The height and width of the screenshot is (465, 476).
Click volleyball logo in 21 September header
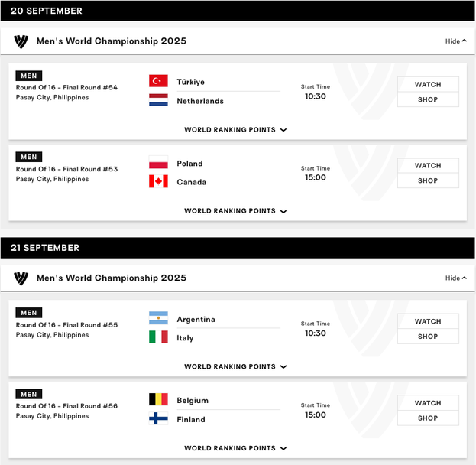tap(21, 278)
